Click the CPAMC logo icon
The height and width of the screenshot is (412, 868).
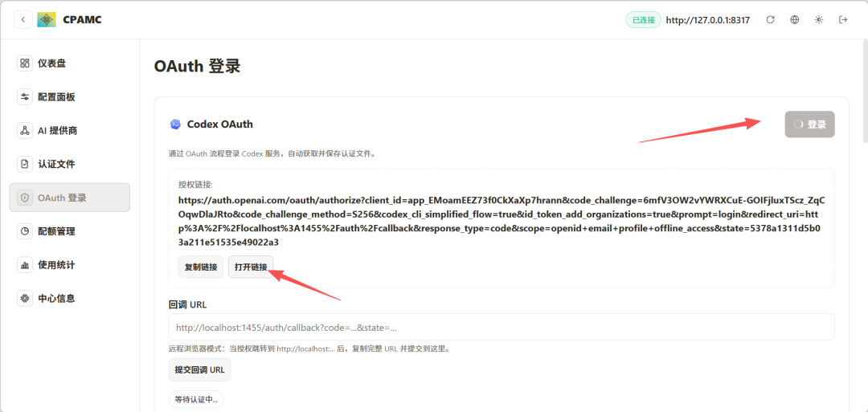[47, 20]
